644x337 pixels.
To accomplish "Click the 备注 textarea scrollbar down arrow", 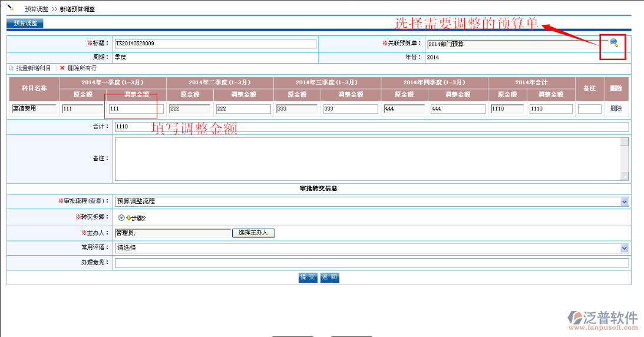I will coord(625,176).
